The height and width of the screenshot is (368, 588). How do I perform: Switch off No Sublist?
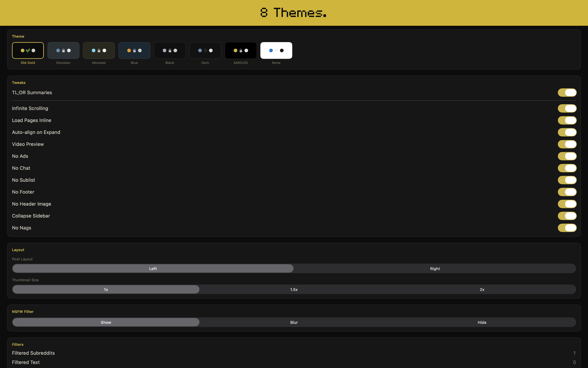(567, 180)
